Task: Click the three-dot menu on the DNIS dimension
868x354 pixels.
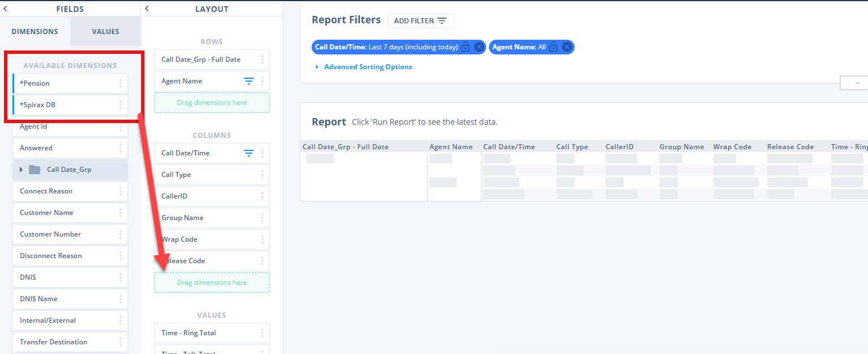Action: (121, 277)
